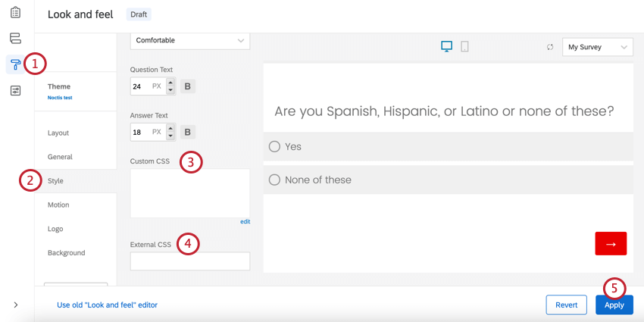Click the External CSS input field
The height and width of the screenshot is (322, 644).
(x=189, y=261)
